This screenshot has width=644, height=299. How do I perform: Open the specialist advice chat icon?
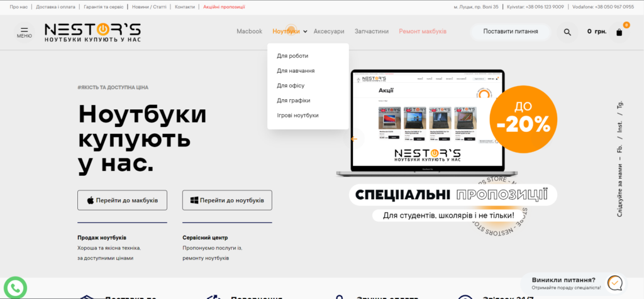pyautogui.click(x=615, y=283)
